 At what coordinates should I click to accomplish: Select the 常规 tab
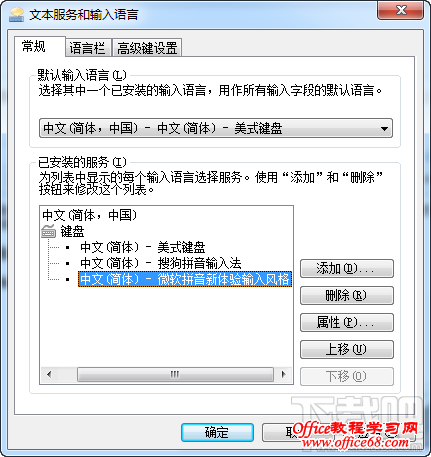(34, 46)
